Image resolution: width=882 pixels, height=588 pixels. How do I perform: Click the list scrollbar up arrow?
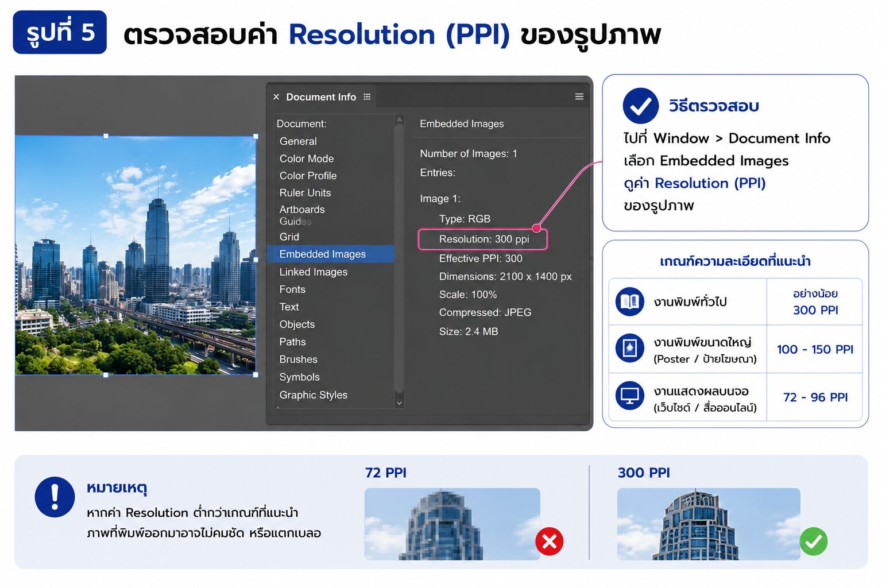pos(399,119)
